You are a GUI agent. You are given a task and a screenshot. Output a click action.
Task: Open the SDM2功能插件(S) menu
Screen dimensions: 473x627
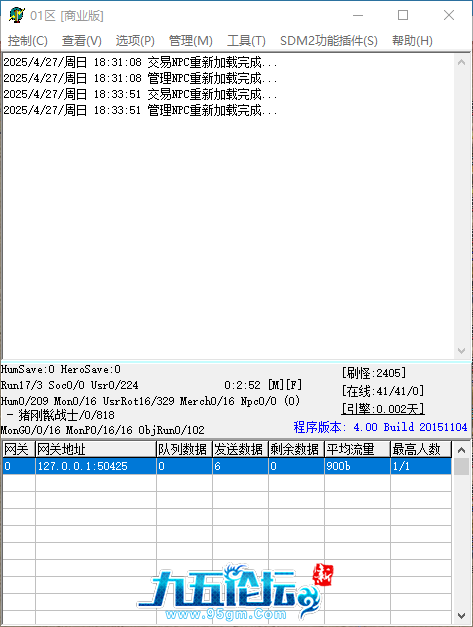click(328, 40)
